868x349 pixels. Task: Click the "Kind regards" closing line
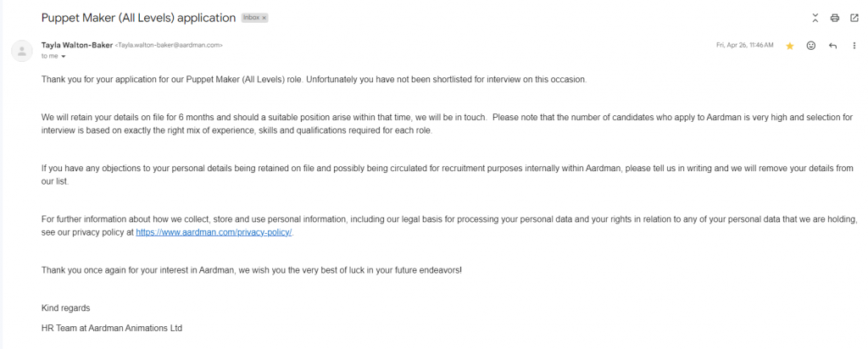click(66, 308)
